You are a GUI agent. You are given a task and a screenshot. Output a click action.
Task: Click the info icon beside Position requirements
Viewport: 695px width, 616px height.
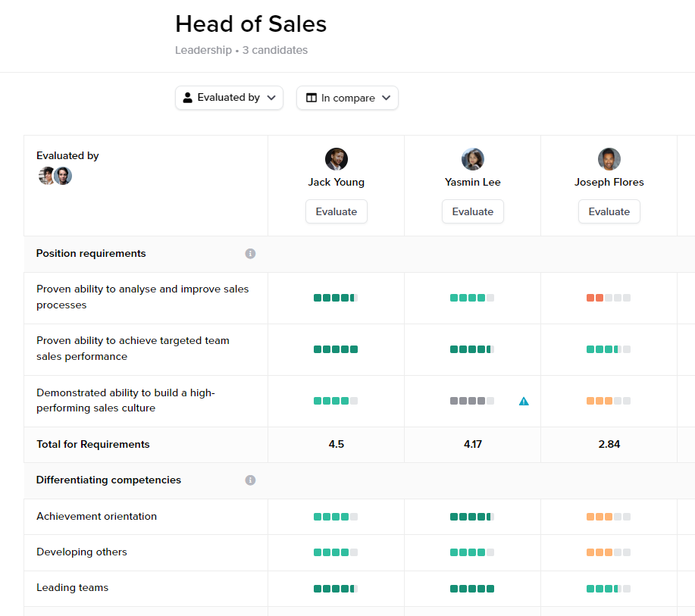click(x=250, y=254)
